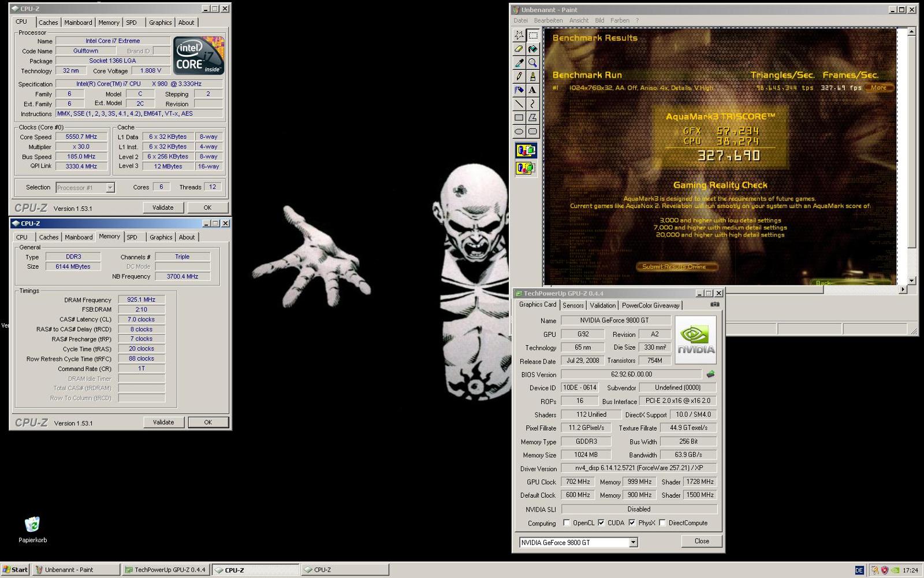
Task: Switch to Mainboard tab in top CPU-Z window
Action: pos(78,23)
